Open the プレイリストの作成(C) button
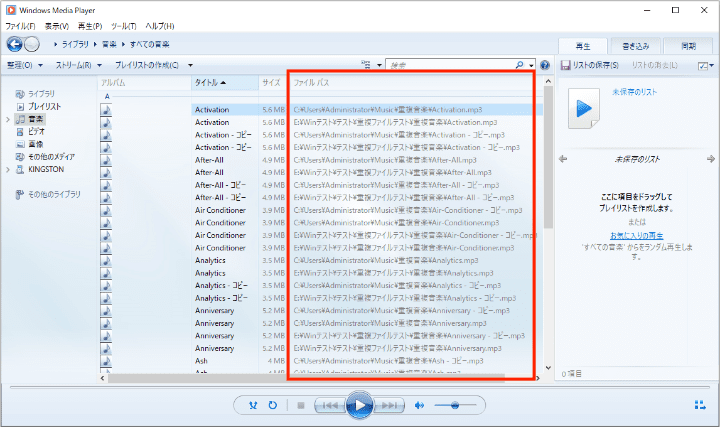This screenshot has height=427, width=720. click(x=146, y=65)
